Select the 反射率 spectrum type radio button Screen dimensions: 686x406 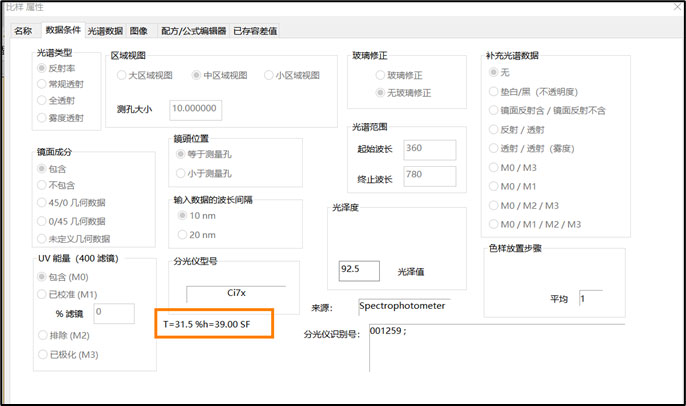[x=41, y=68]
